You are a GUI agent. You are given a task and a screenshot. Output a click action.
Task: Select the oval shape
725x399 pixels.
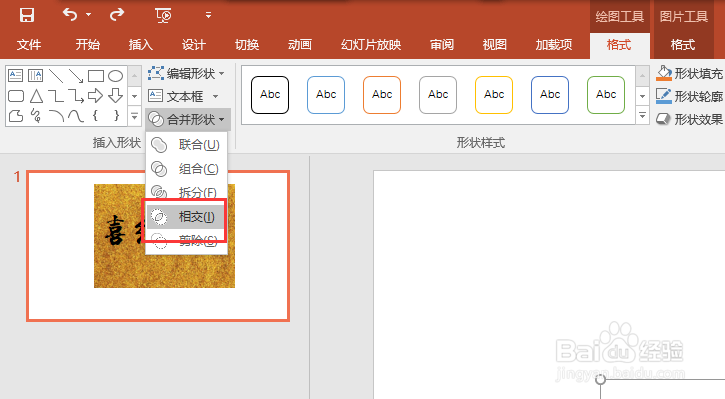click(116, 75)
